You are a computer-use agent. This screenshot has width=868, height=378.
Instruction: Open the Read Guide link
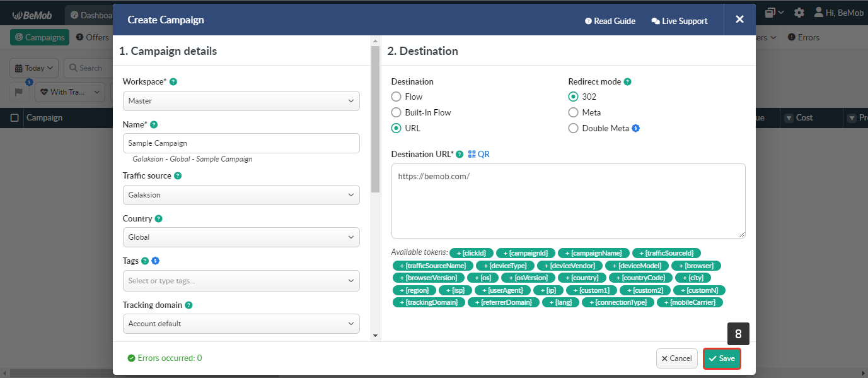tap(610, 21)
